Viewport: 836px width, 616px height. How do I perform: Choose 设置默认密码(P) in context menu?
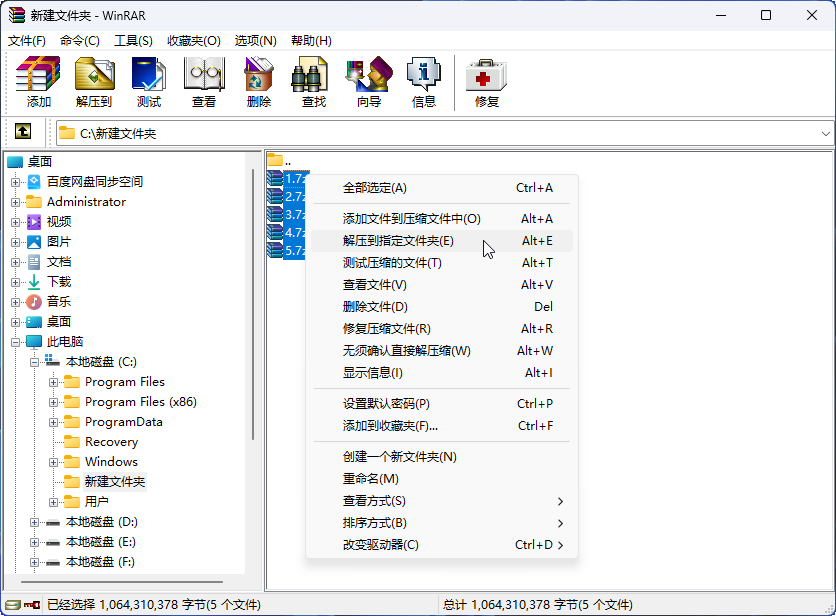pos(441,404)
